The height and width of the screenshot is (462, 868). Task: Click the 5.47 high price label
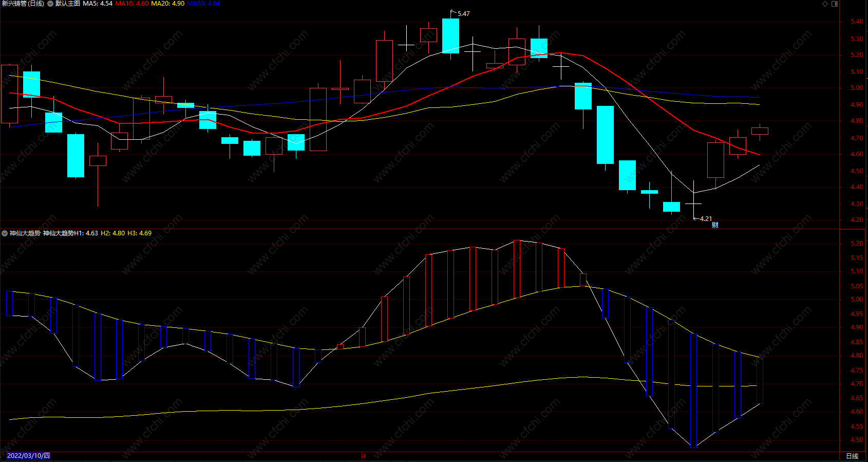464,14
